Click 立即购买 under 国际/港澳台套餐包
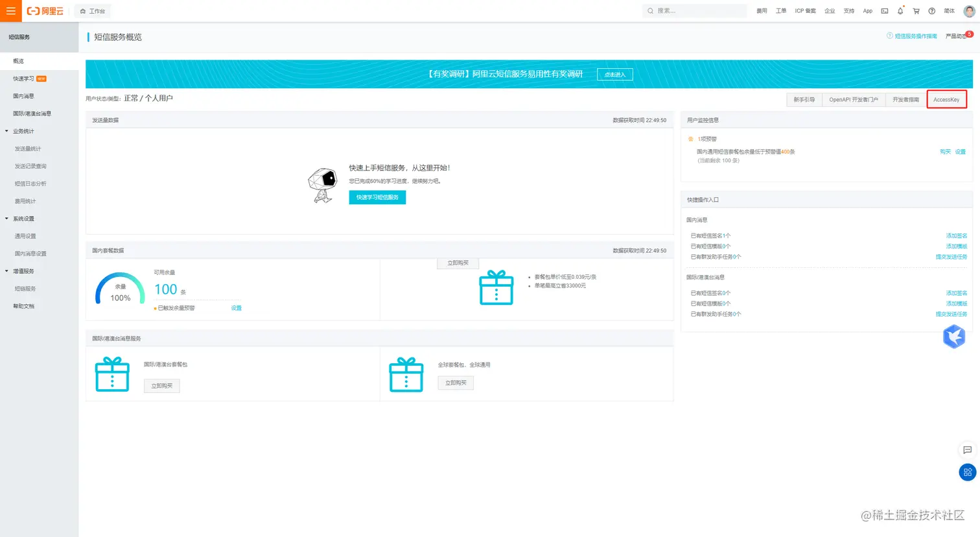The height and width of the screenshot is (537, 980). point(161,386)
